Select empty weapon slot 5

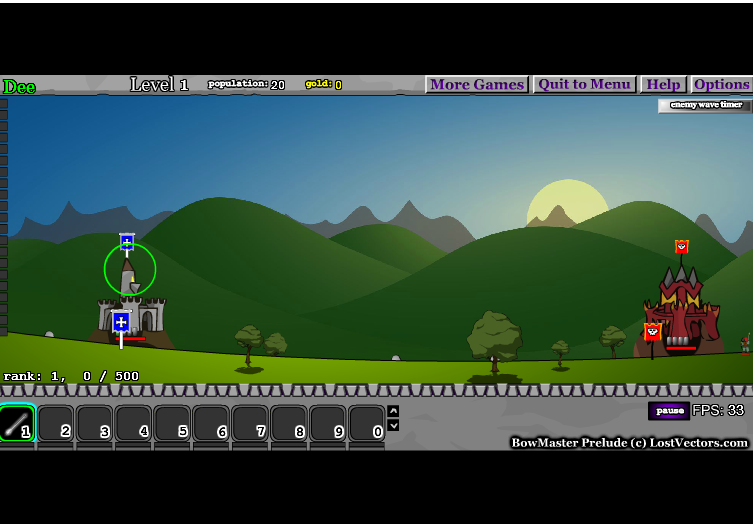tap(172, 423)
